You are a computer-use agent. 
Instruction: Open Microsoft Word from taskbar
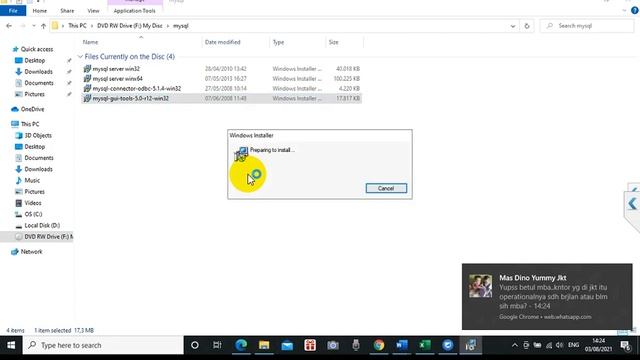coord(402,345)
